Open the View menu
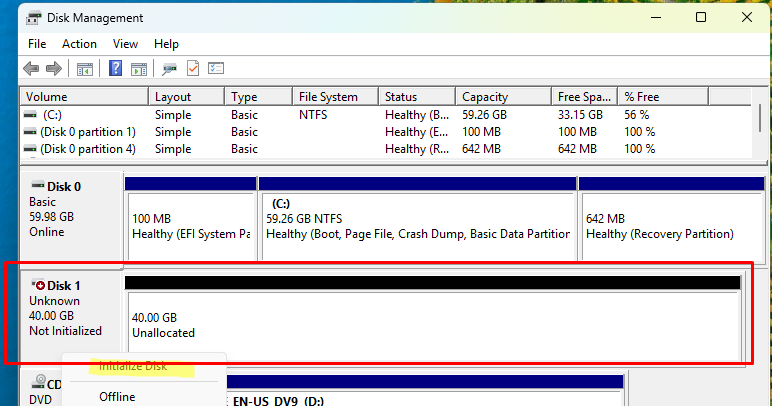The image size is (772, 406). pos(125,44)
